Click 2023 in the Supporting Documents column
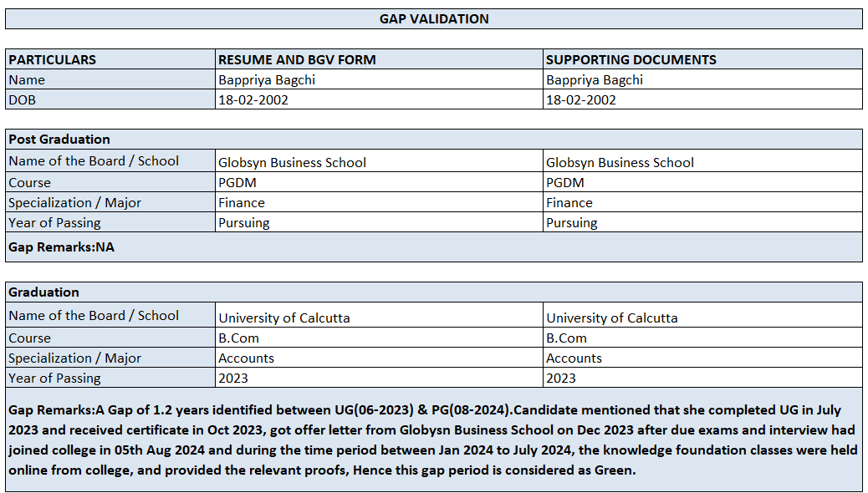Image resolution: width=868 pixels, height=493 pixels. point(561,378)
